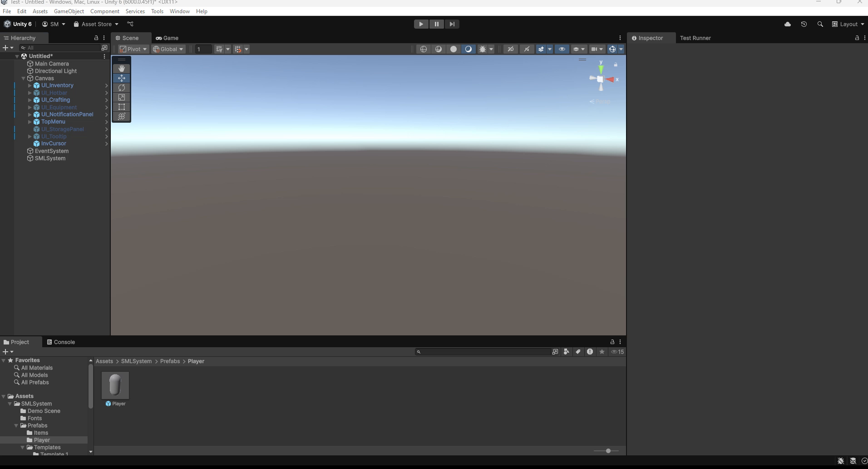Click the Hierarchy search field
Screen dimensions: 868x469
point(60,48)
